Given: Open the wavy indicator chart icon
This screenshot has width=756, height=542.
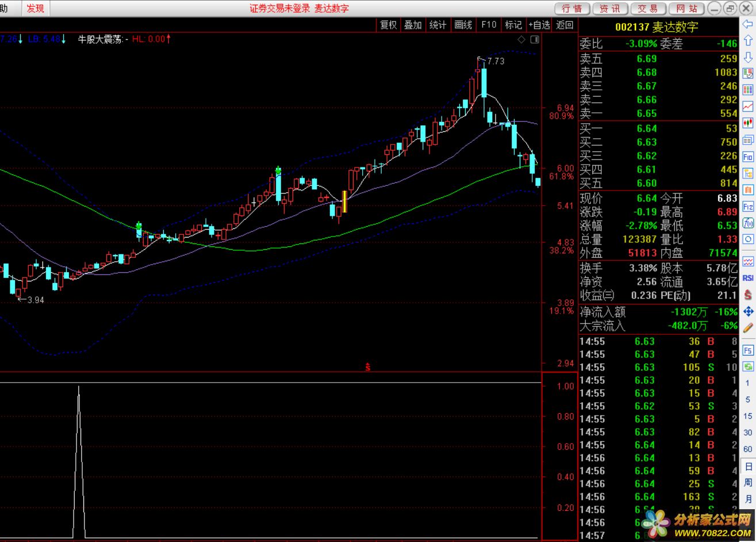Looking at the screenshot, I should [748, 261].
